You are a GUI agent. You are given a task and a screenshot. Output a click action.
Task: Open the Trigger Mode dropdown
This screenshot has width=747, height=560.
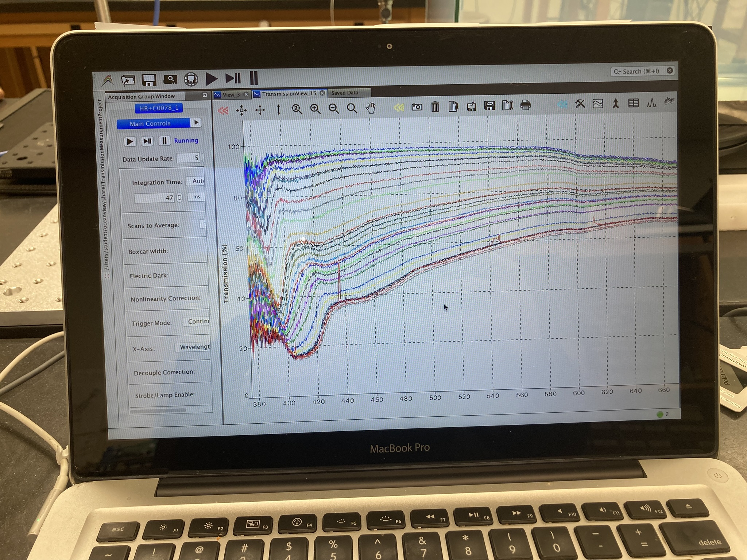tap(198, 322)
